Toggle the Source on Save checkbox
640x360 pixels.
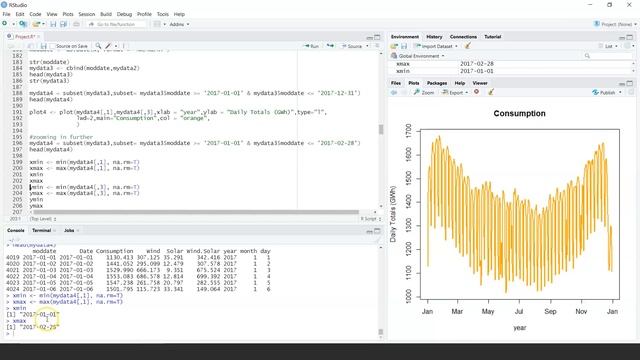tap(53, 46)
